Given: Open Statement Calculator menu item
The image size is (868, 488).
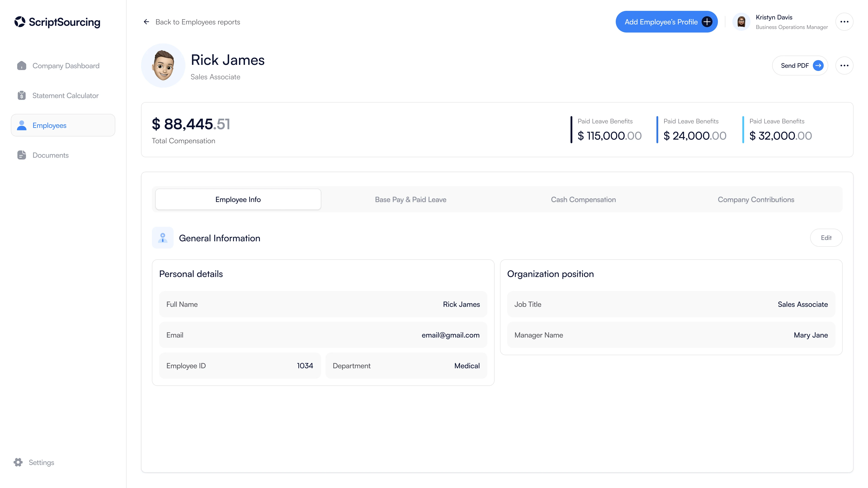Looking at the screenshot, I should pos(63,95).
